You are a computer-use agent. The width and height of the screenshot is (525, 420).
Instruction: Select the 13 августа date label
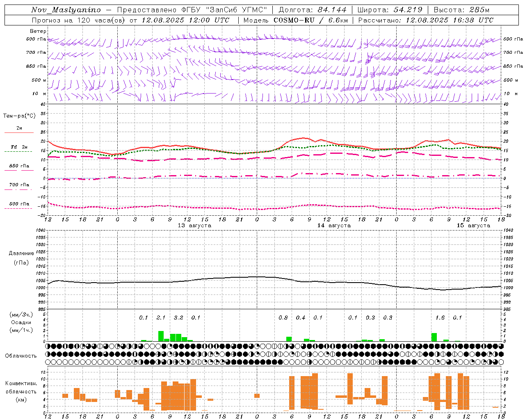(194, 226)
